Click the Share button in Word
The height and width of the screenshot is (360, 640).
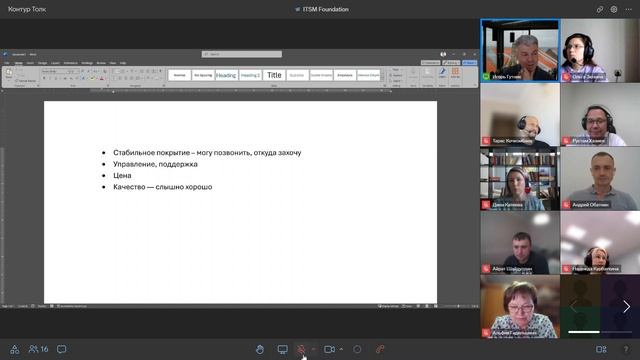tap(469, 63)
